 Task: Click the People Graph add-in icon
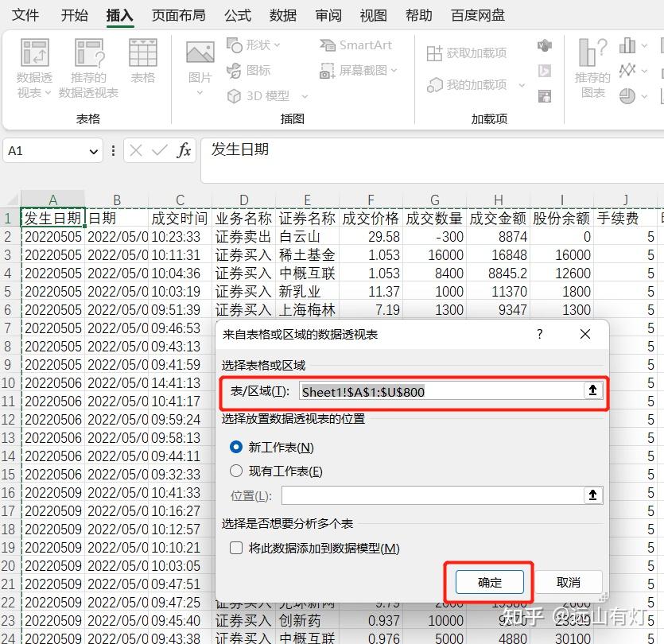545,96
